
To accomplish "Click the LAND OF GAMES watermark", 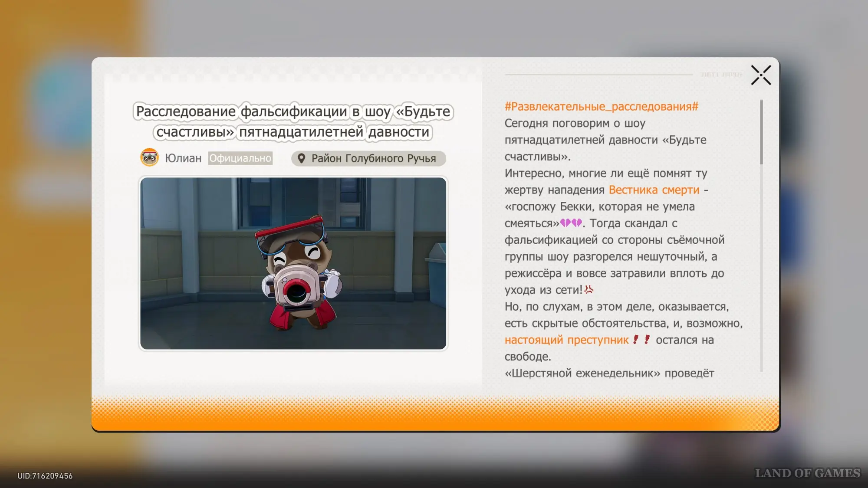I will click(807, 473).
